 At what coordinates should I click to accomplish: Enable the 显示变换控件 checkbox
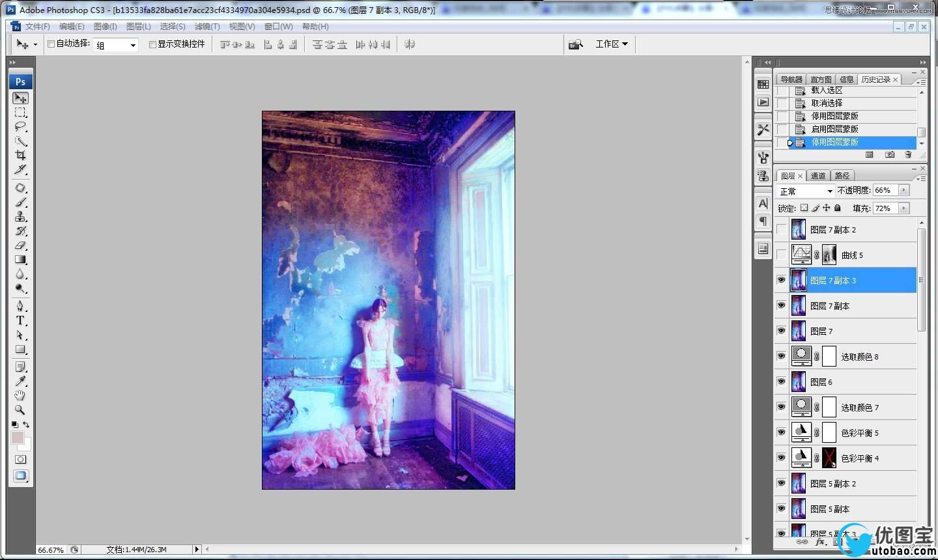[x=152, y=44]
